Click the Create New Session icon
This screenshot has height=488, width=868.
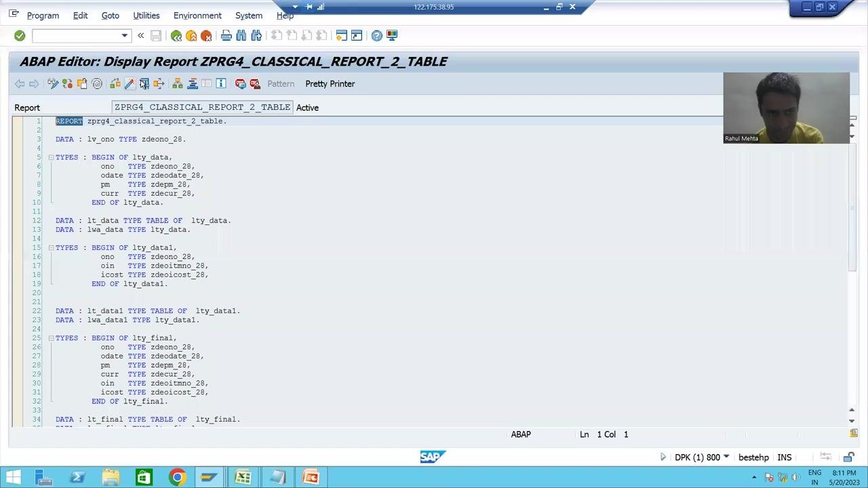341,35
